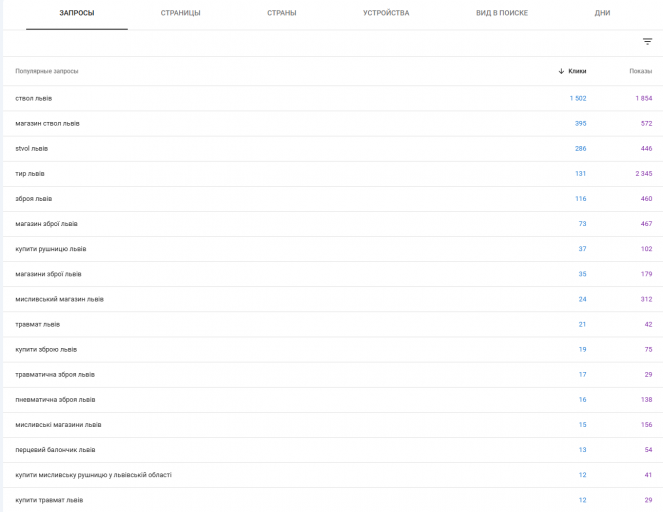663x512 pixels.
Task: Open the ВИД В ПОИСКЕ tab
Action: (x=502, y=13)
